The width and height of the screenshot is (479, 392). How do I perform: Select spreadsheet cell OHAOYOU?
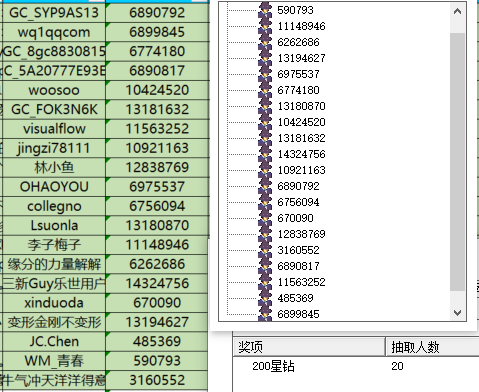pos(54,187)
